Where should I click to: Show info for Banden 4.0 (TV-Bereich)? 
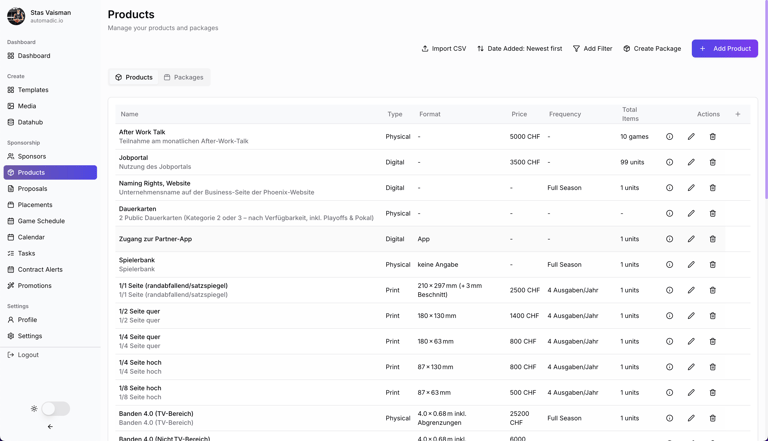tap(669, 418)
